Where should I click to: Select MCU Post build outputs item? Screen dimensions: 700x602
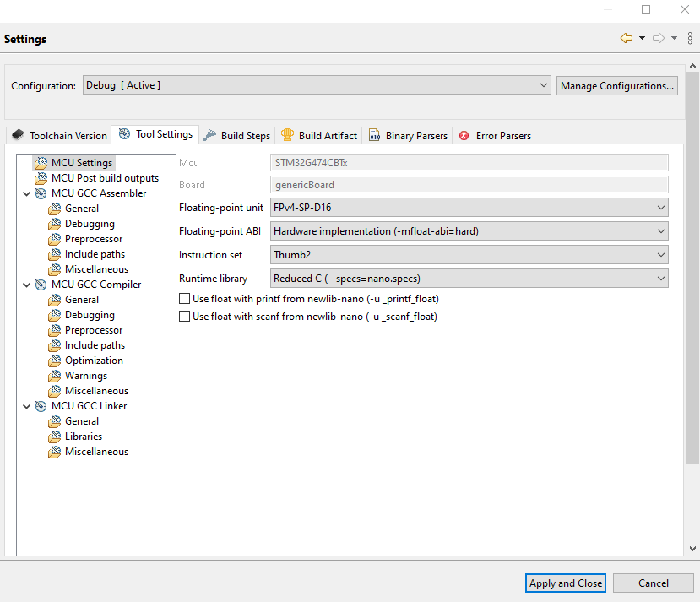105,178
